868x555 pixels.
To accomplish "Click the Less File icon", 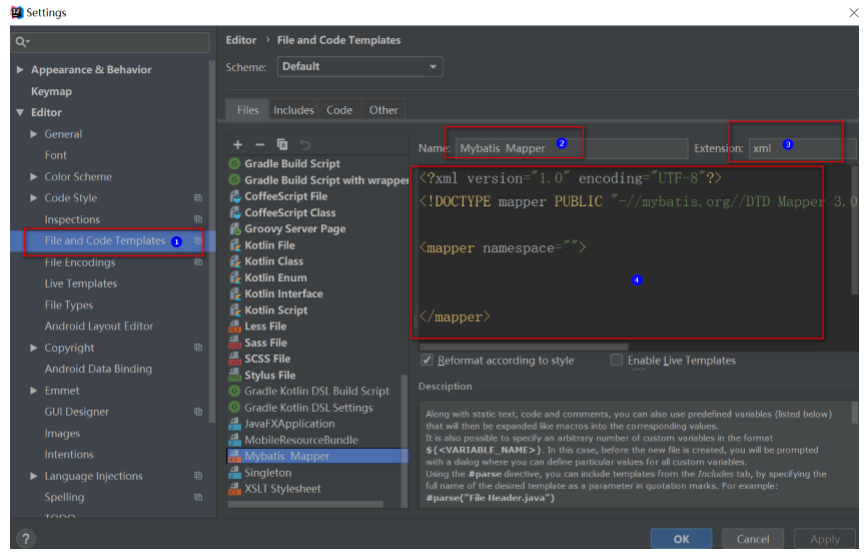I will (x=235, y=326).
